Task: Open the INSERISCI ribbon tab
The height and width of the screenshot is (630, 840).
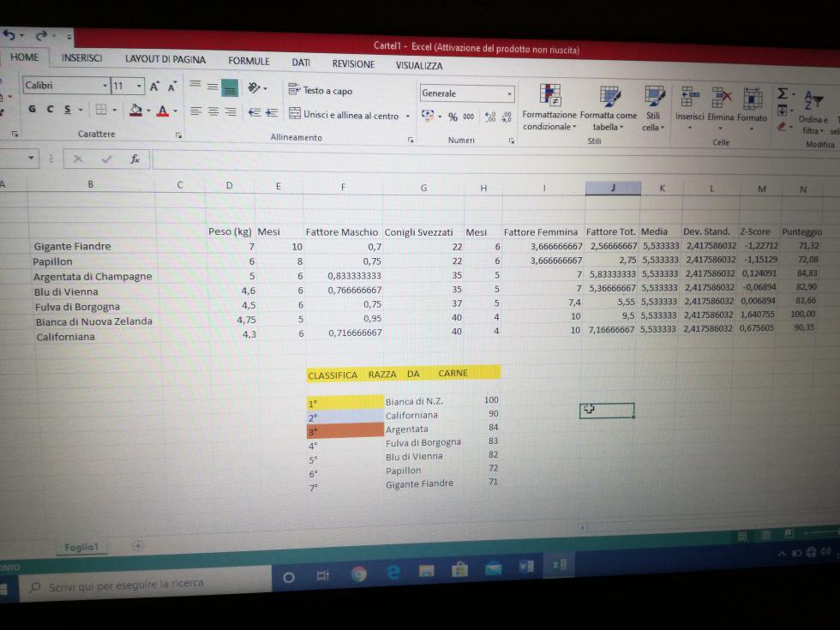Action: pyautogui.click(x=81, y=58)
